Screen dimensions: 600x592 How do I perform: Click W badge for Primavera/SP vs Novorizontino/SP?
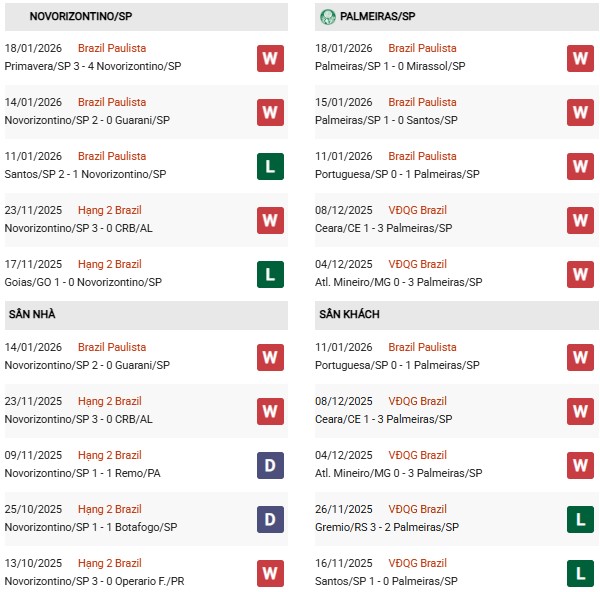pyautogui.click(x=270, y=58)
